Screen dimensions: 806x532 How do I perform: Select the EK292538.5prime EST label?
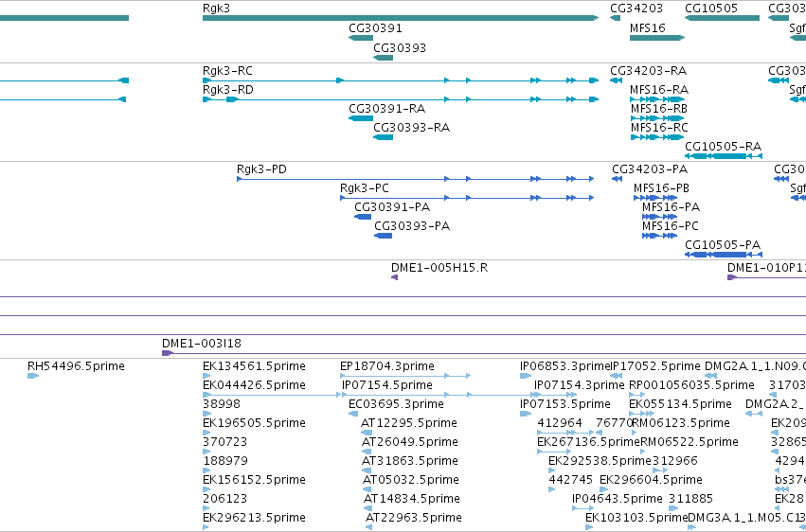click(x=600, y=462)
